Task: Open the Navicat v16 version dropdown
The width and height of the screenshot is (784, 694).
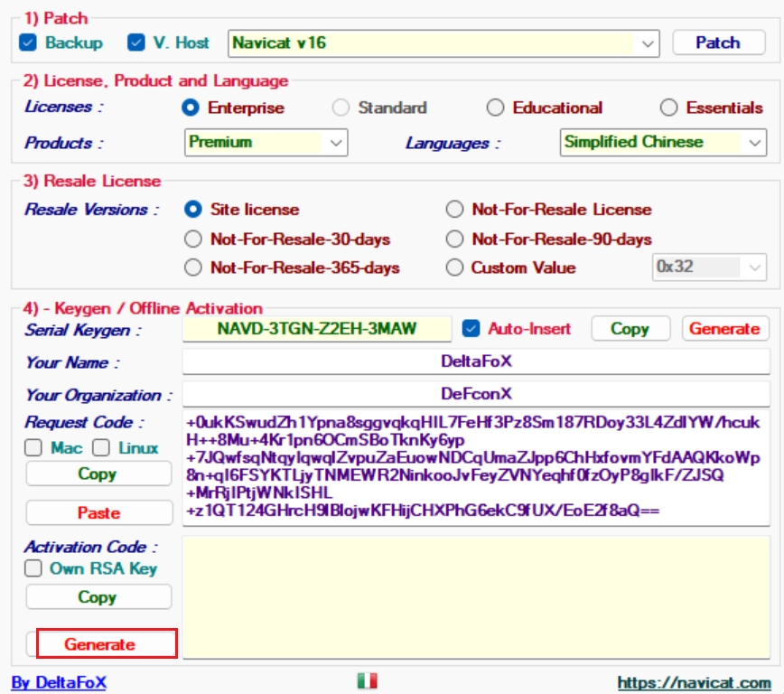Action: [648, 42]
